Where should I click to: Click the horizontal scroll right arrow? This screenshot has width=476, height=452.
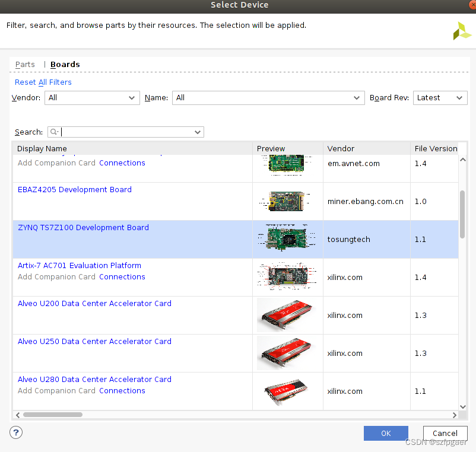[x=455, y=415]
